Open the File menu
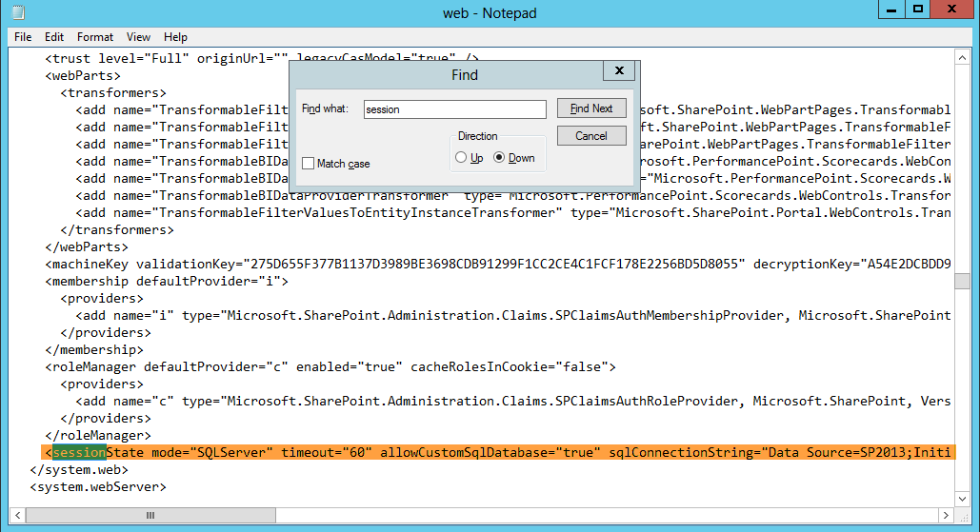The height and width of the screenshot is (532, 980). click(x=23, y=37)
